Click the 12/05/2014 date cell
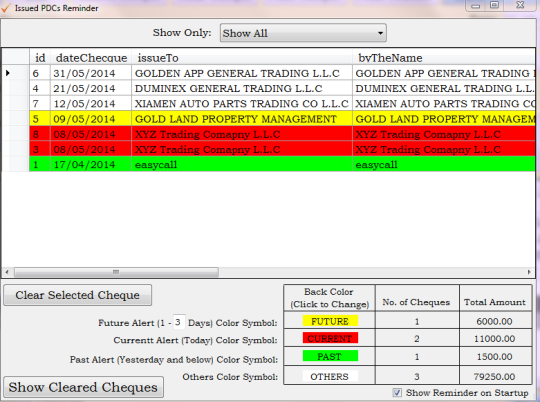540x402 pixels. [91, 103]
